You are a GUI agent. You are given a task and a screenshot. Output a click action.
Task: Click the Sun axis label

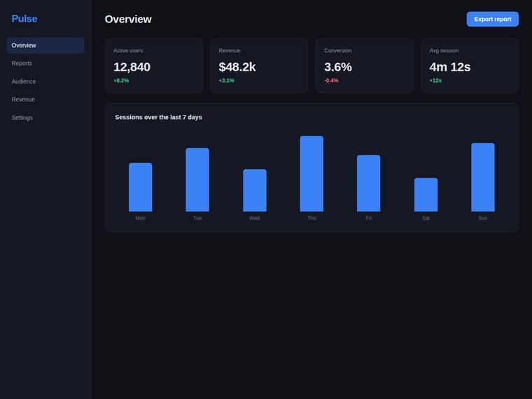(483, 218)
